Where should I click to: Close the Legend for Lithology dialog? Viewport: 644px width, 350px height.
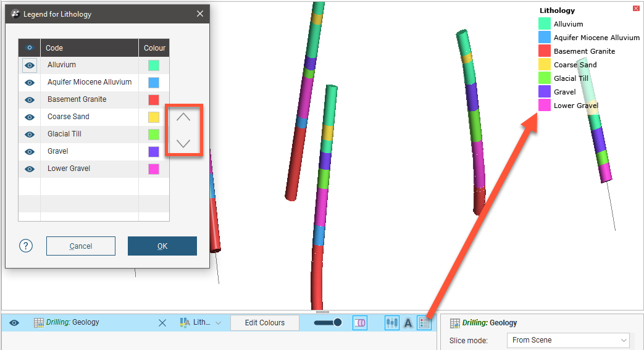pos(200,14)
